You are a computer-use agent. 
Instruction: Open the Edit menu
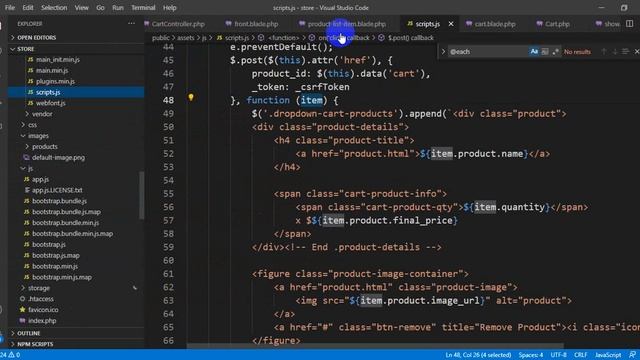point(28,8)
